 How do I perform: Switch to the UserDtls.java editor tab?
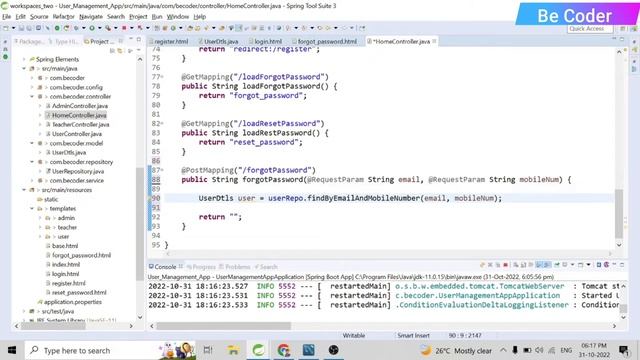tap(218, 41)
